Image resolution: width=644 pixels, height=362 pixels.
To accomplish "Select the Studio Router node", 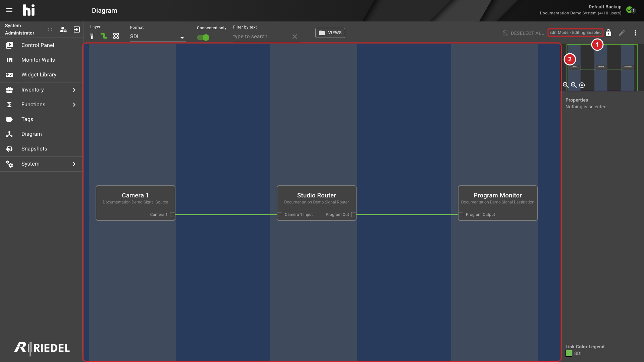I will pyautogui.click(x=316, y=203).
